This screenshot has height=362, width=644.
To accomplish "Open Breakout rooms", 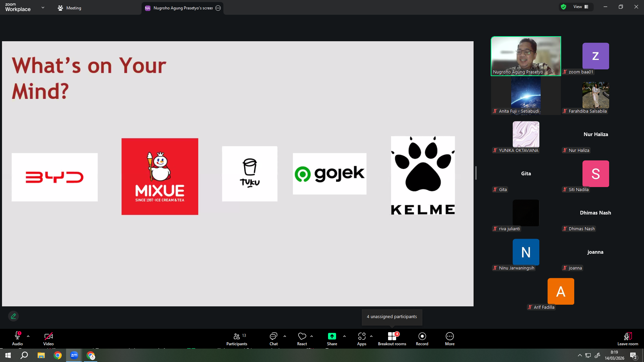I will pyautogui.click(x=392, y=339).
